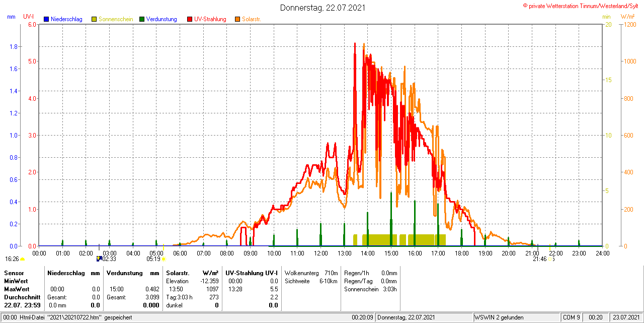Select the Sonnenschein legend label
The height and width of the screenshot is (323, 644).
coord(116,19)
